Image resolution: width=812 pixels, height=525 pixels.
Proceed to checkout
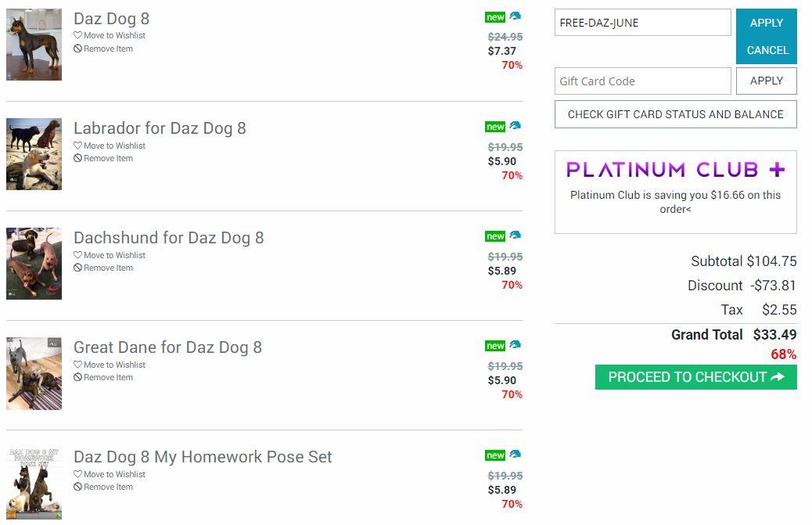pos(695,377)
